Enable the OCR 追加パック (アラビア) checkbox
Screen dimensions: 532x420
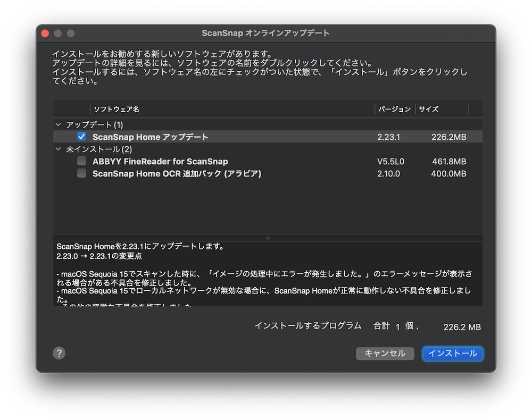pyautogui.click(x=81, y=173)
